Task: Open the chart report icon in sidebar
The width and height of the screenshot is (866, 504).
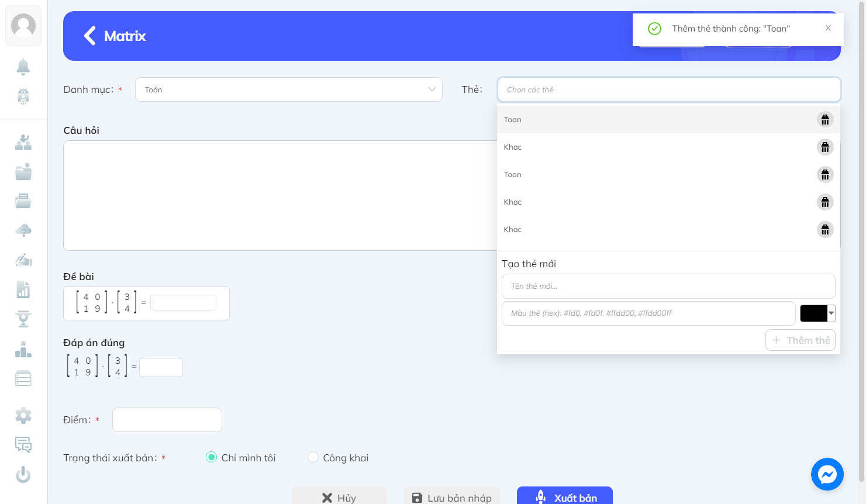Action: (23, 289)
